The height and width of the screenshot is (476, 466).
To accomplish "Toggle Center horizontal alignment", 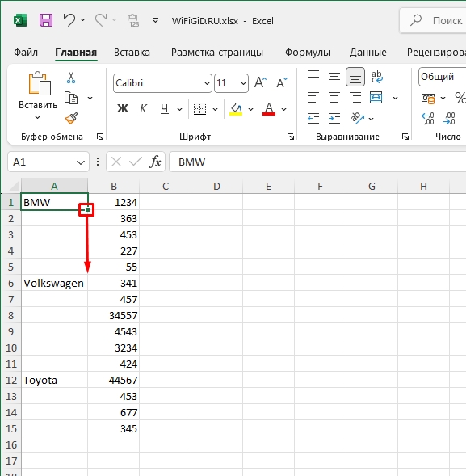I will coord(334,98).
